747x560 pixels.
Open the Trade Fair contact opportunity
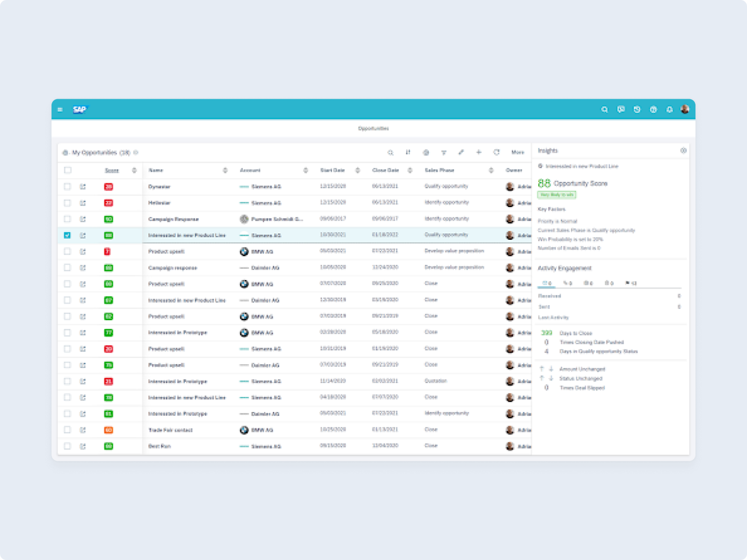click(x=170, y=430)
